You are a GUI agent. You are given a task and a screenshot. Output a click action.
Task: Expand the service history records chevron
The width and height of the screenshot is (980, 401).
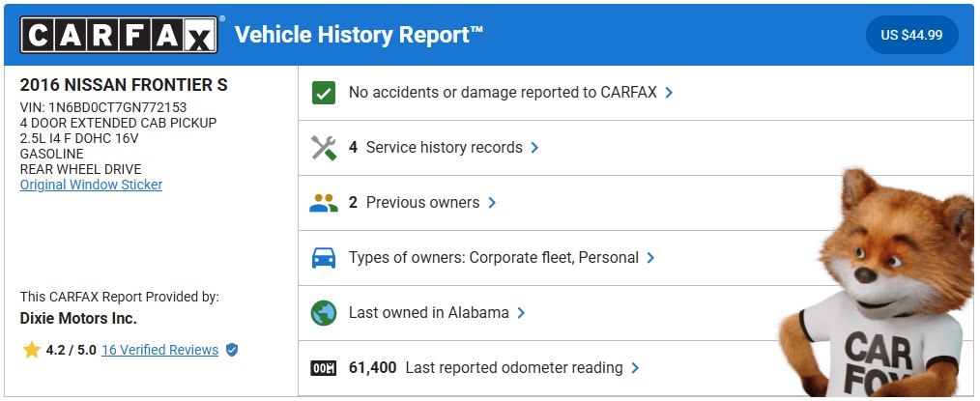pos(534,148)
